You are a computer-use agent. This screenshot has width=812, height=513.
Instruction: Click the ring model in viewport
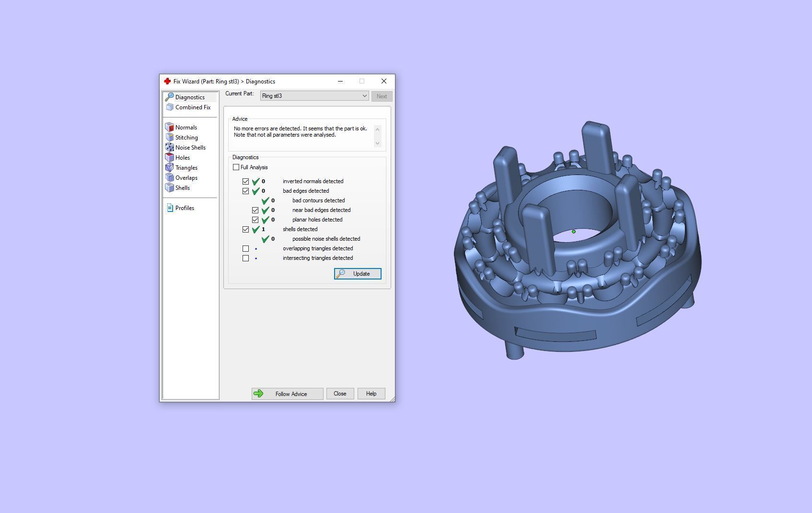point(578,240)
